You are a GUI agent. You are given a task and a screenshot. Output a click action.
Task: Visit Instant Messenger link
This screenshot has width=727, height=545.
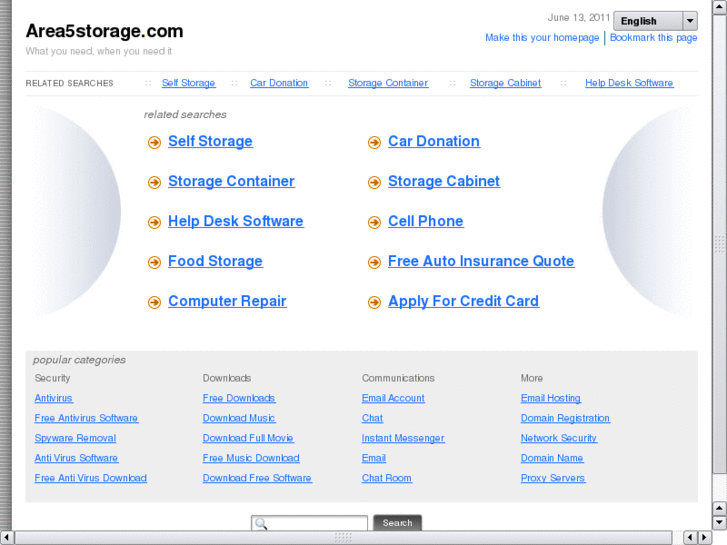coord(403,438)
